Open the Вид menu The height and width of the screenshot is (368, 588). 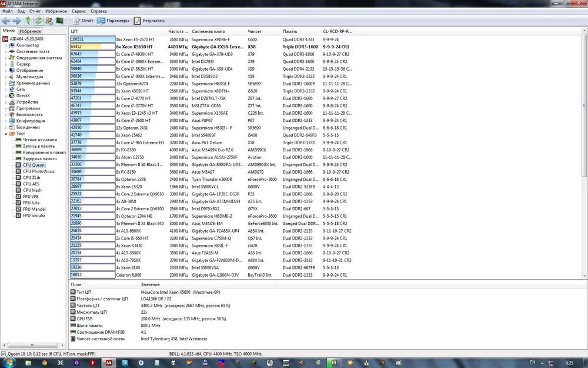point(21,11)
